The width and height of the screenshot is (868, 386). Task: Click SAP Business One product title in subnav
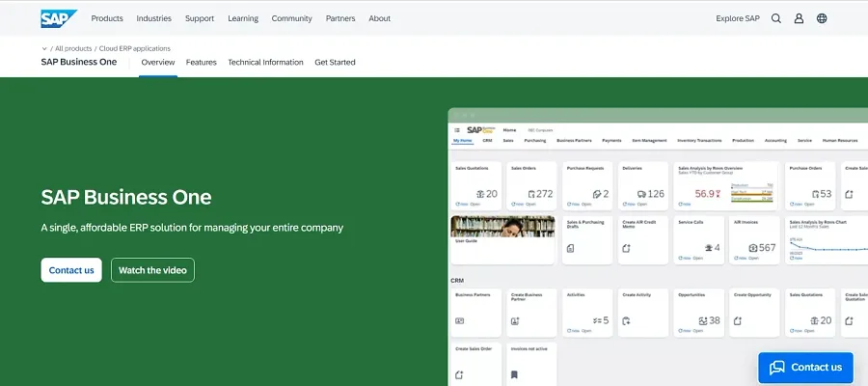pos(79,62)
